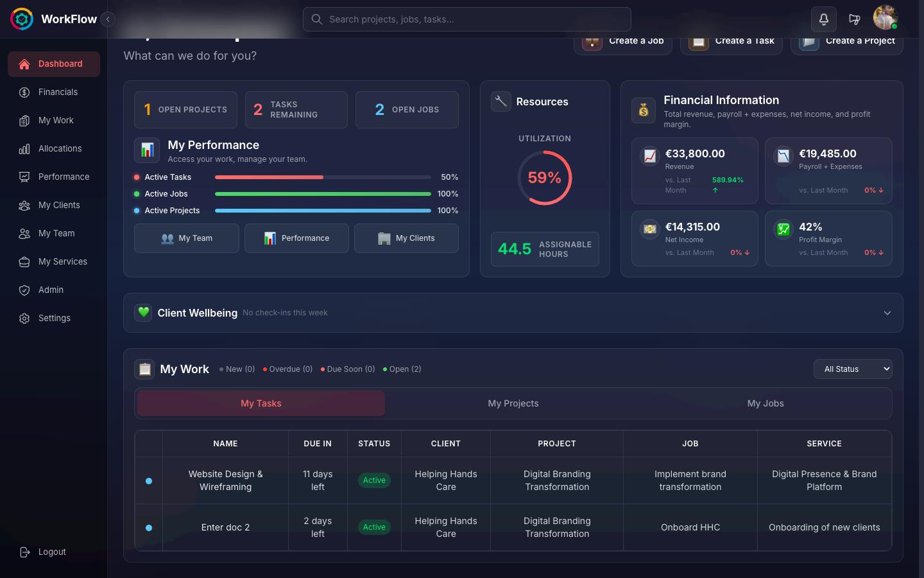Select the Enter doc 2 row dot
This screenshot has width=924, height=578.
[149, 528]
